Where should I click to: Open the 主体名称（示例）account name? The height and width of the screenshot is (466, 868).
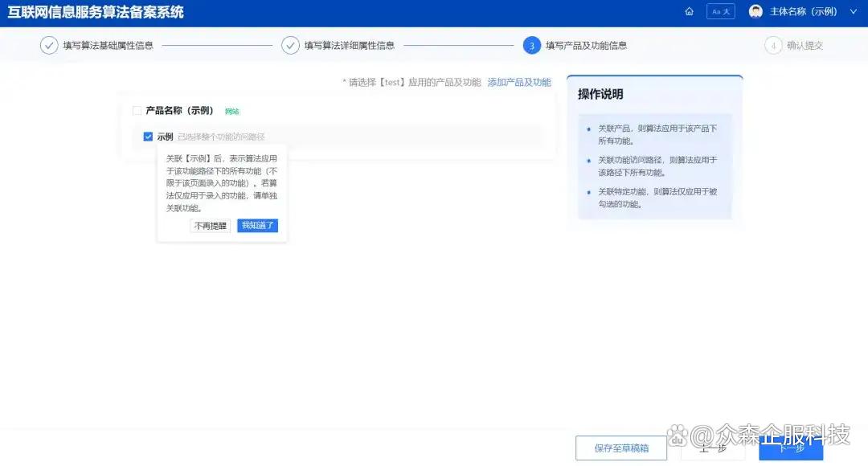(803, 11)
